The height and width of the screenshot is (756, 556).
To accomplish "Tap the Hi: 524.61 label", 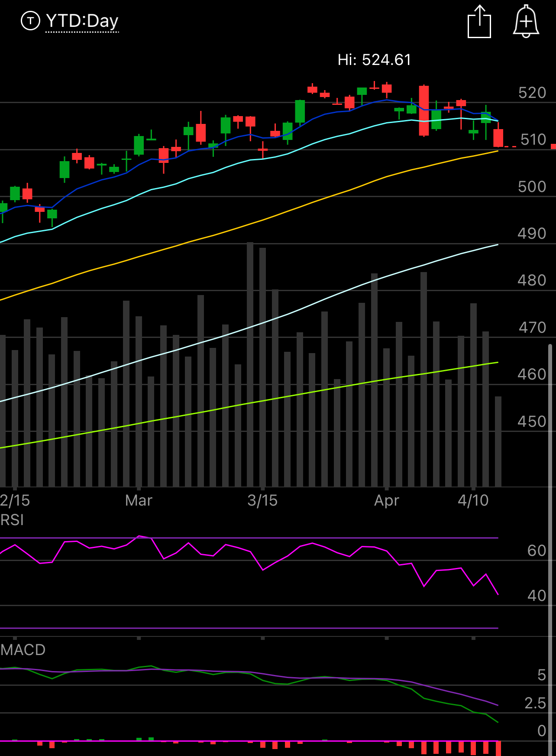I will click(374, 60).
